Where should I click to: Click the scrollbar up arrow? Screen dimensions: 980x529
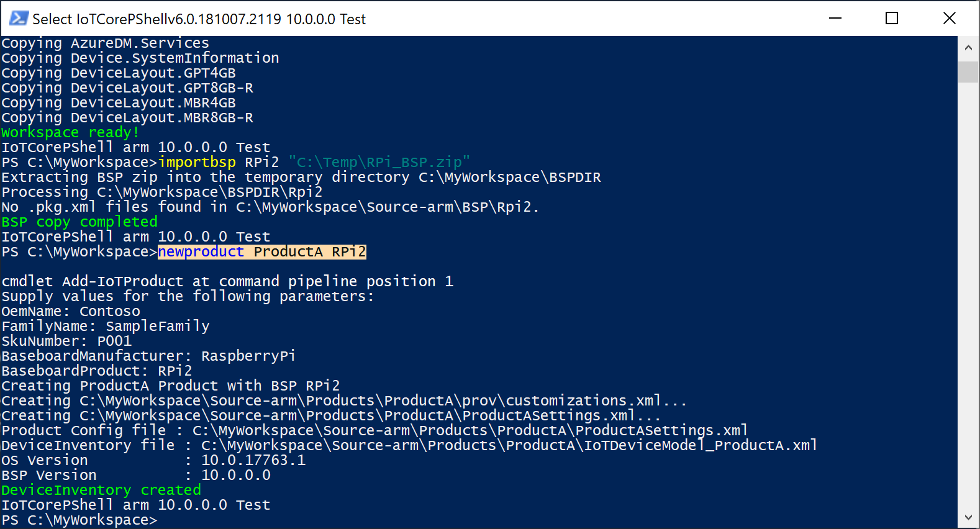point(968,47)
